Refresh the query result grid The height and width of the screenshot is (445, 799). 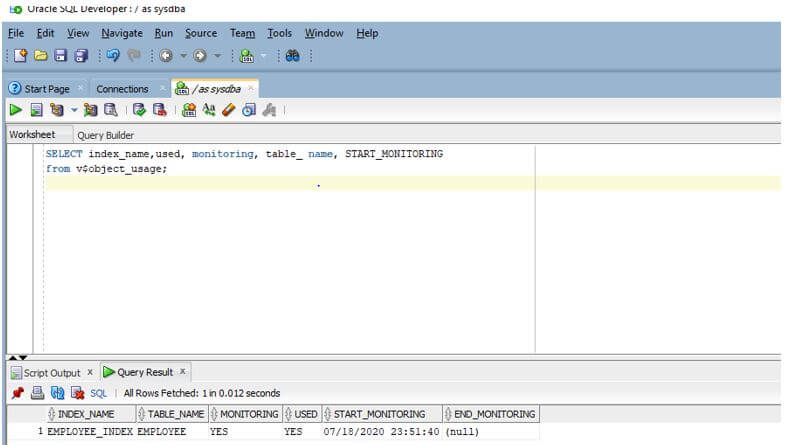(x=58, y=393)
